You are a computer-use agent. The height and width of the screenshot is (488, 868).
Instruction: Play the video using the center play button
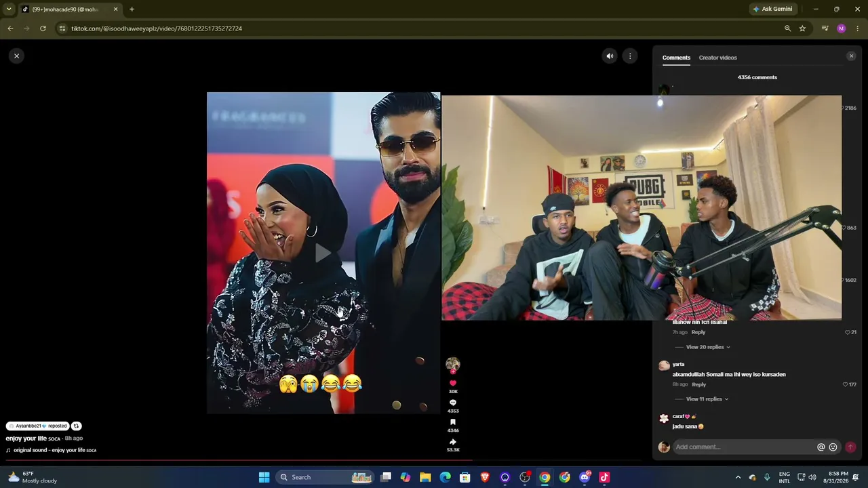pos(323,253)
